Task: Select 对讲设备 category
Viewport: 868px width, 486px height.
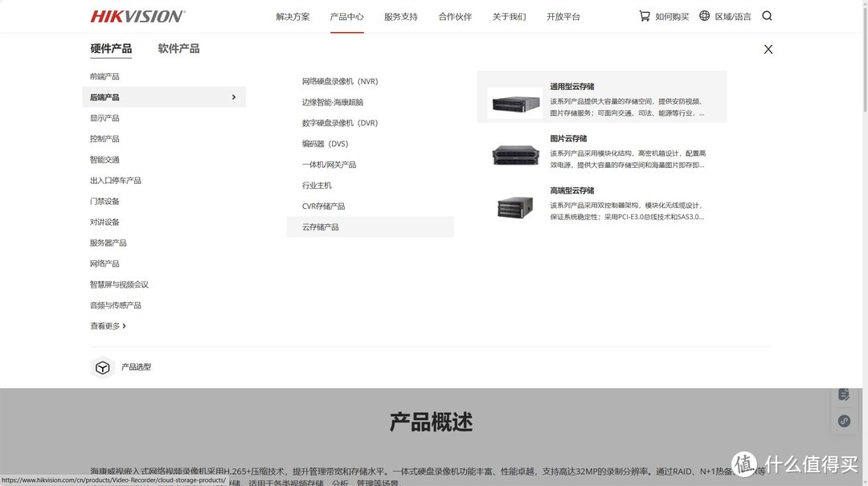Action: click(104, 222)
